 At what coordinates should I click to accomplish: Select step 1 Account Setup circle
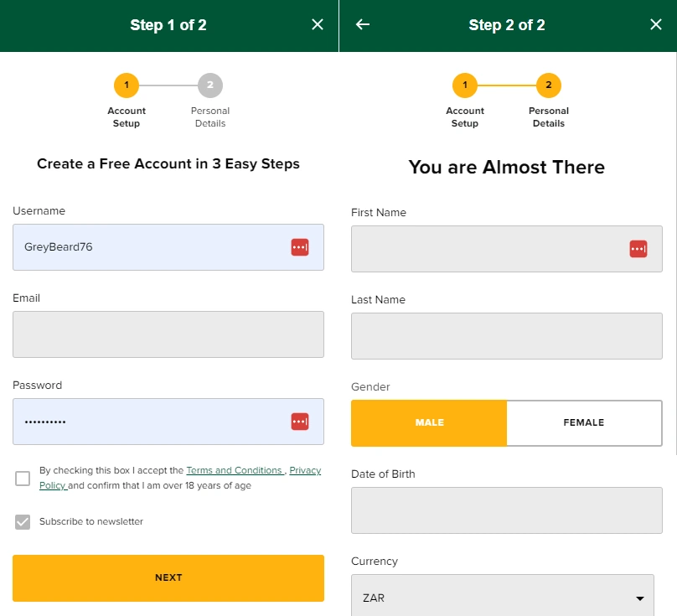coord(127,85)
